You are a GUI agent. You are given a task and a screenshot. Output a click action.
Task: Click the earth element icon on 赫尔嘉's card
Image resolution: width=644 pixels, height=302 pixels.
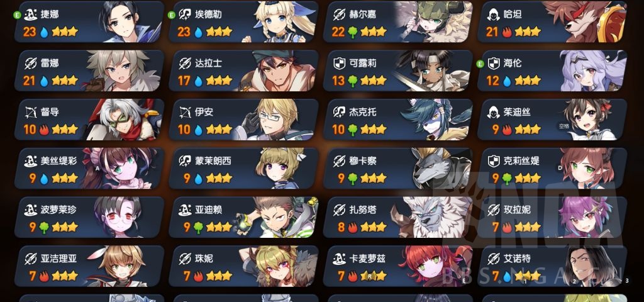(352, 32)
